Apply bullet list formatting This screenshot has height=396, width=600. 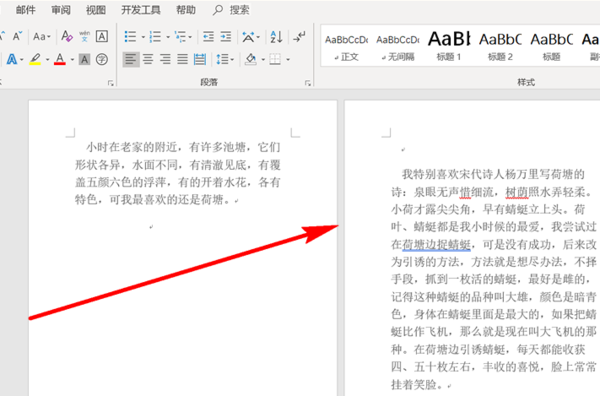pyautogui.click(x=130, y=37)
